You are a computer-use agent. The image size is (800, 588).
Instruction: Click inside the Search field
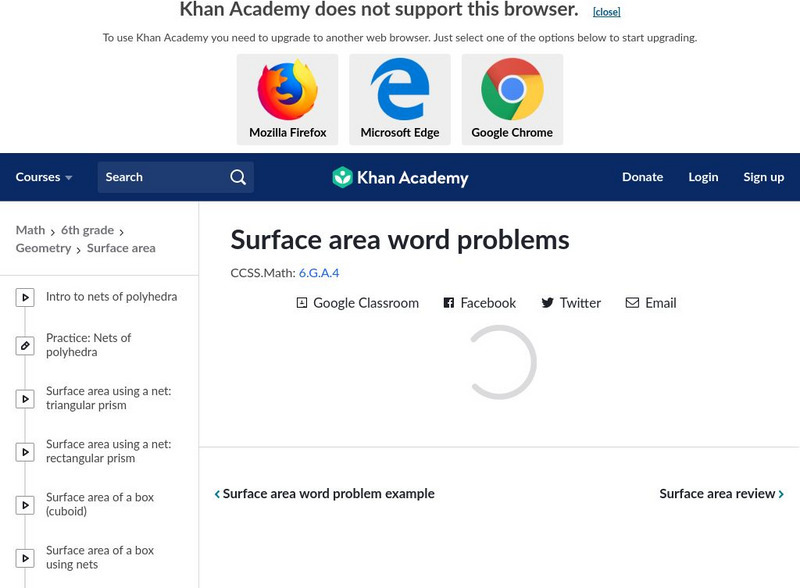pyautogui.click(x=160, y=177)
